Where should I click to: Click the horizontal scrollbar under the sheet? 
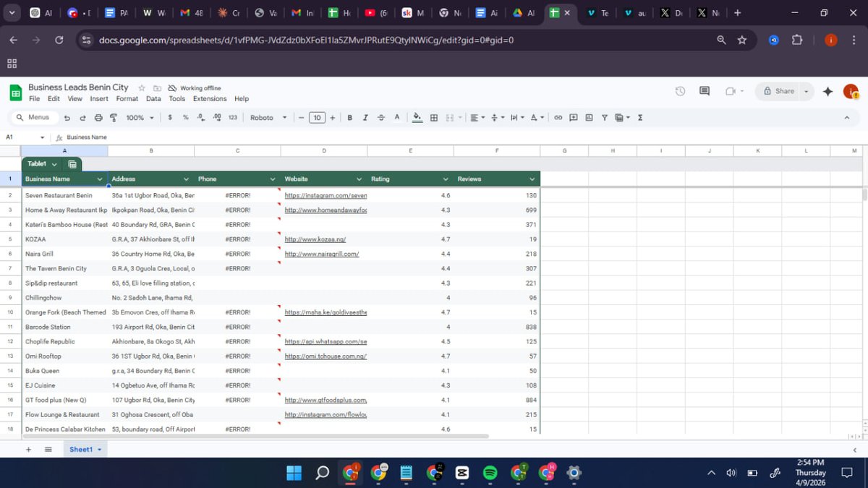257,437
